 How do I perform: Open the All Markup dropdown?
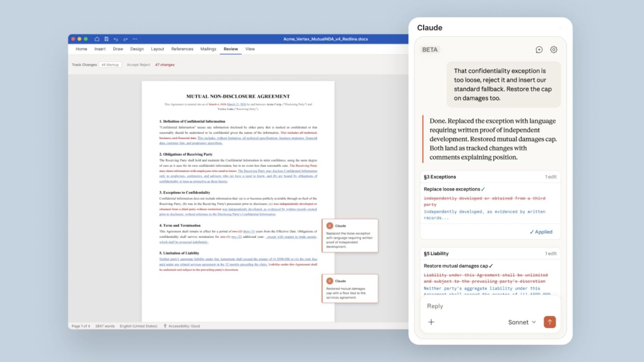click(110, 64)
